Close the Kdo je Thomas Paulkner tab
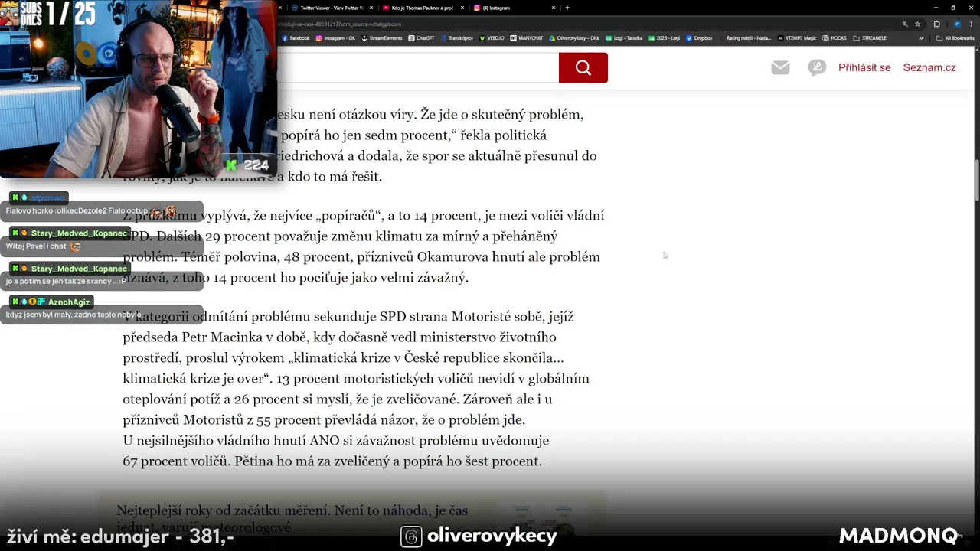The image size is (980, 551). (x=462, y=8)
